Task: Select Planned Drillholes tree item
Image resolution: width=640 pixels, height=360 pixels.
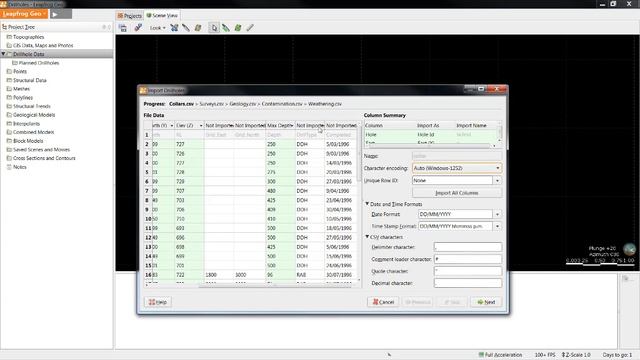Action: (39, 63)
